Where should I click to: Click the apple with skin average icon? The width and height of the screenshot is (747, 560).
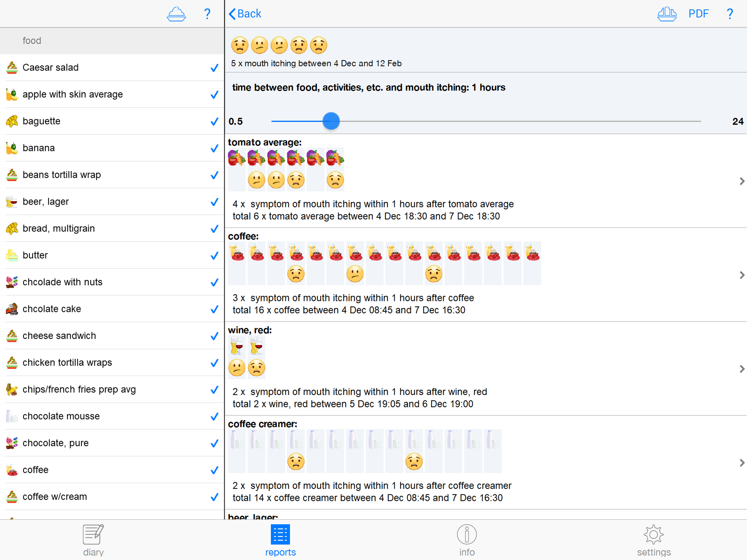(12, 94)
